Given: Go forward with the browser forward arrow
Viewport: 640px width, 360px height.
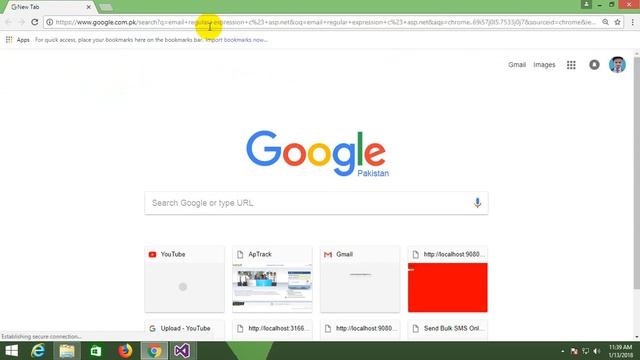Looking at the screenshot, I should point(21,22).
